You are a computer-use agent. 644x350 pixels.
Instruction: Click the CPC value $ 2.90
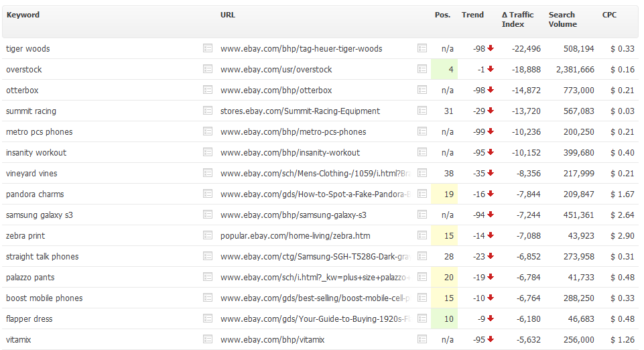click(x=623, y=236)
